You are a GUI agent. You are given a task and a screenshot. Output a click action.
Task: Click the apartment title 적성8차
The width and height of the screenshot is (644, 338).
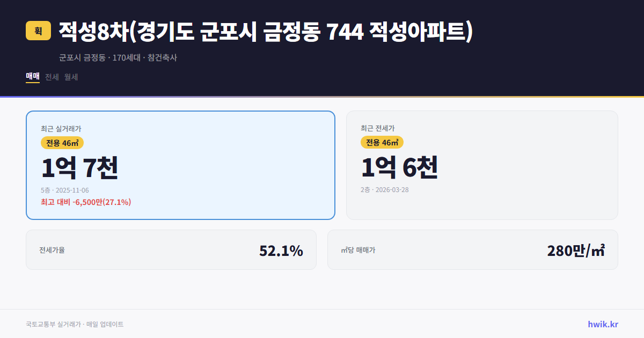[89, 31]
